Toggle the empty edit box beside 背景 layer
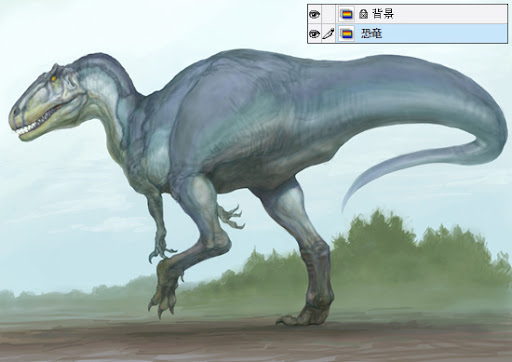 [x=328, y=14]
